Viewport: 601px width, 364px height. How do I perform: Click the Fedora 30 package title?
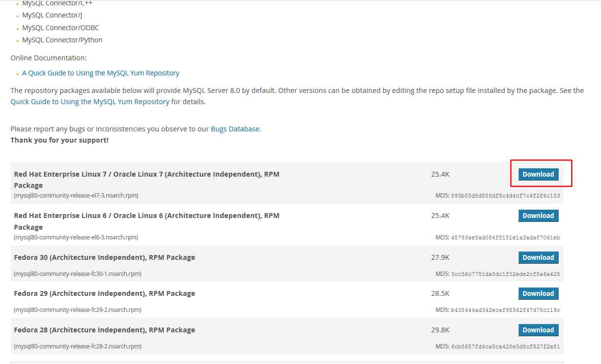coord(104,257)
